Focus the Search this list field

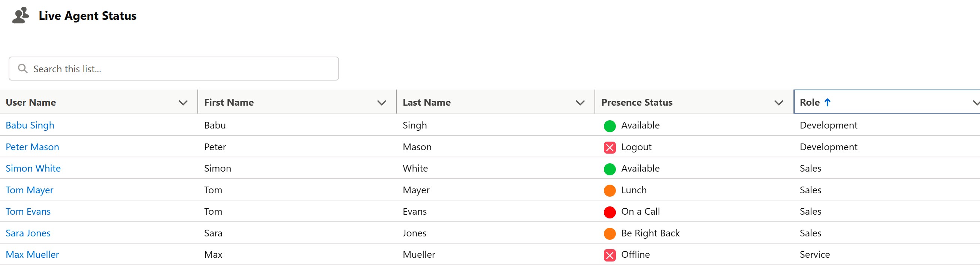173,69
